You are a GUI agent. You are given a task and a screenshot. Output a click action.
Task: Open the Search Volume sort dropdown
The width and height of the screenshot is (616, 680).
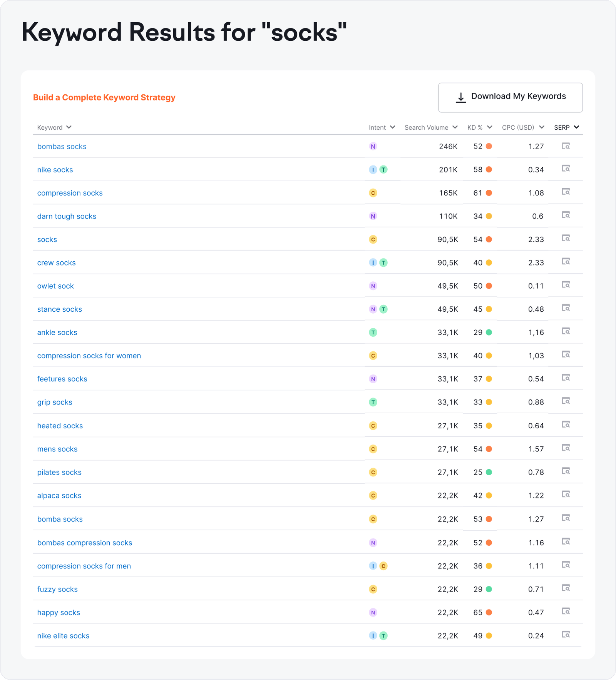point(456,127)
